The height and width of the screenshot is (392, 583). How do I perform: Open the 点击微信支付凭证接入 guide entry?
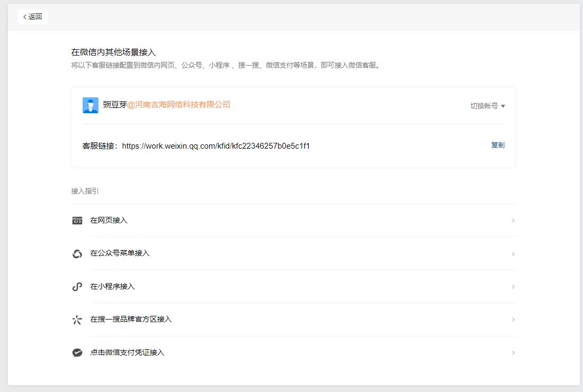[127, 352]
